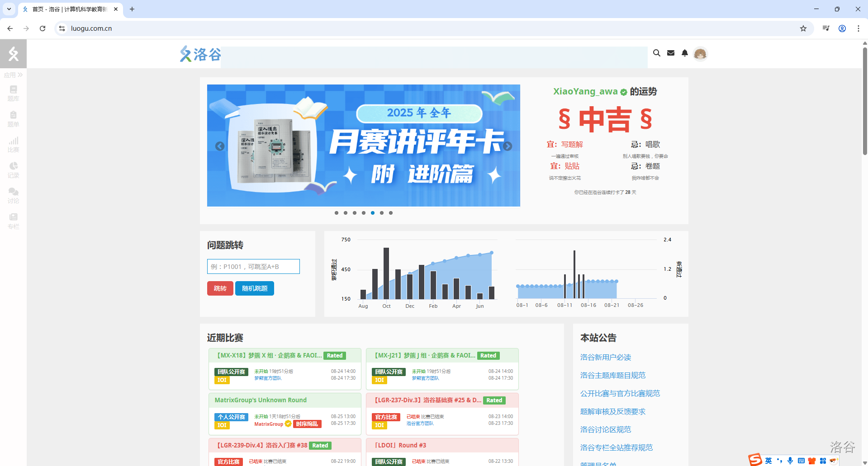
Task: Open the notifications bell icon
Action: 685,53
